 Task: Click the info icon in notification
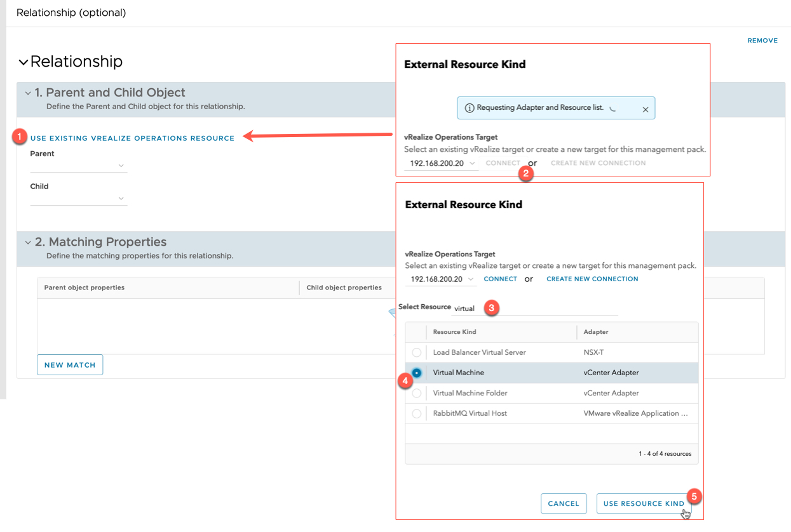click(470, 108)
